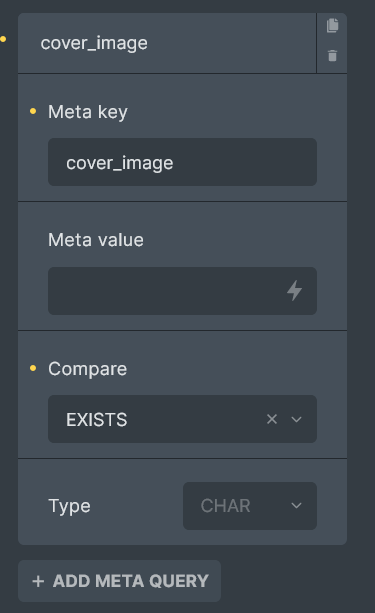Image resolution: width=375 pixels, height=613 pixels.
Task: Delete the cover_image meta query with trash icon
Action: tap(332, 56)
